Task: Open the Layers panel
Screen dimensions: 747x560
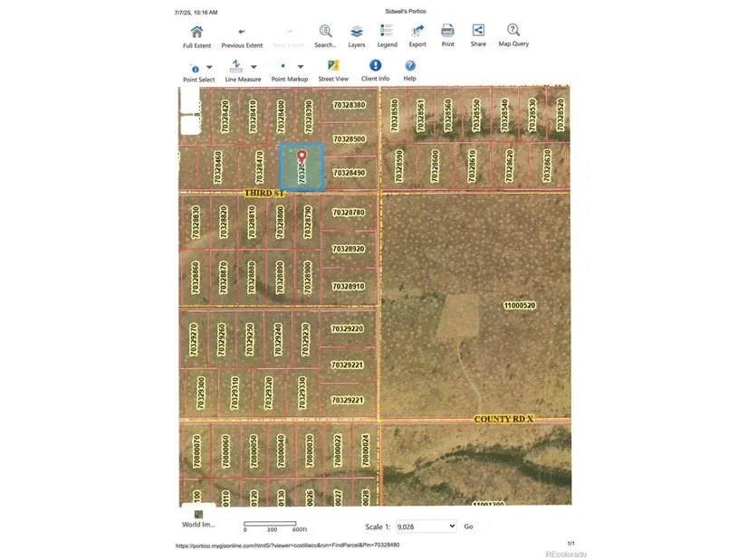Action: click(x=357, y=33)
